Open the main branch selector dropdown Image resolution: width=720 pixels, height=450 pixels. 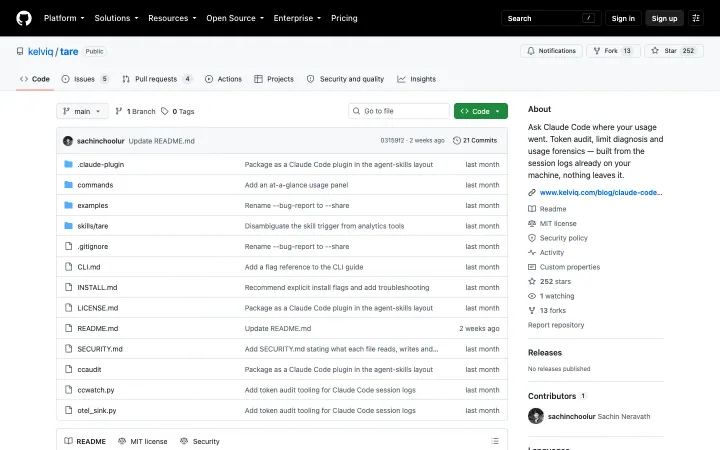click(x=82, y=111)
